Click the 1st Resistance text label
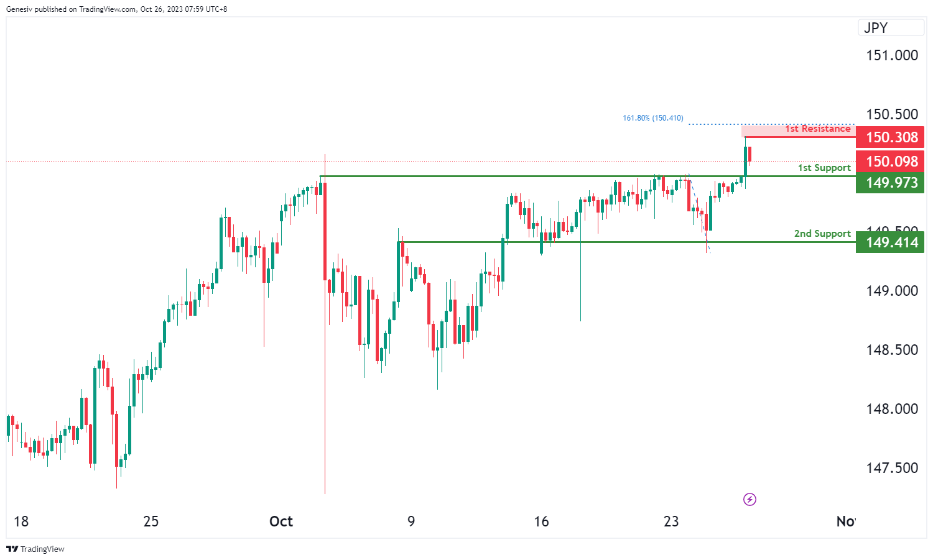The width and height of the screenshot is (933, 560). (x=817, y=129)
